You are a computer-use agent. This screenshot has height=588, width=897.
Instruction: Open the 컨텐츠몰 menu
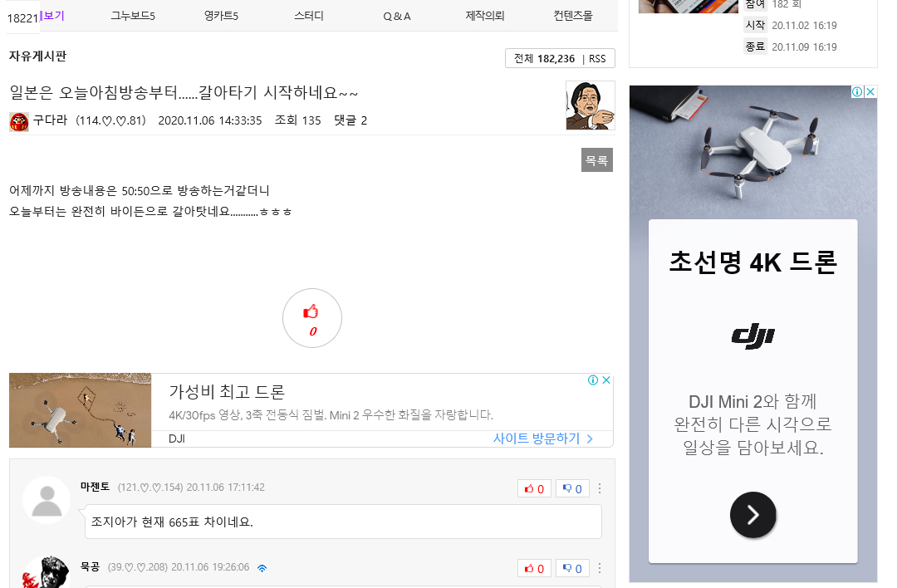[x=573, y=16]
